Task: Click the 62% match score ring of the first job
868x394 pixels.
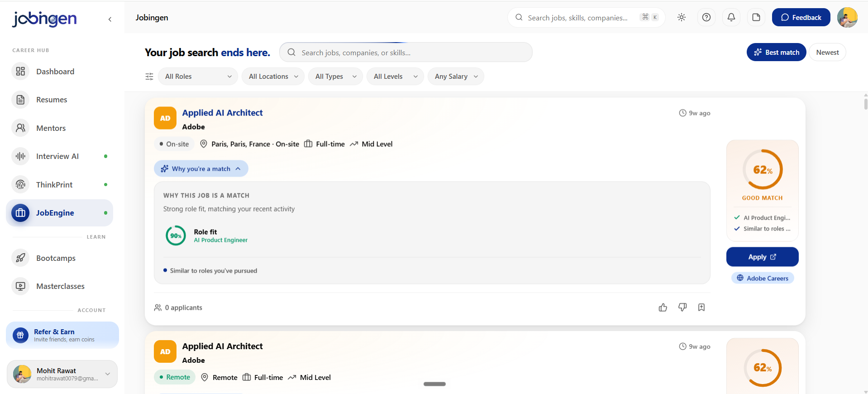Action: pyautogui.click(x=763, y=169)
